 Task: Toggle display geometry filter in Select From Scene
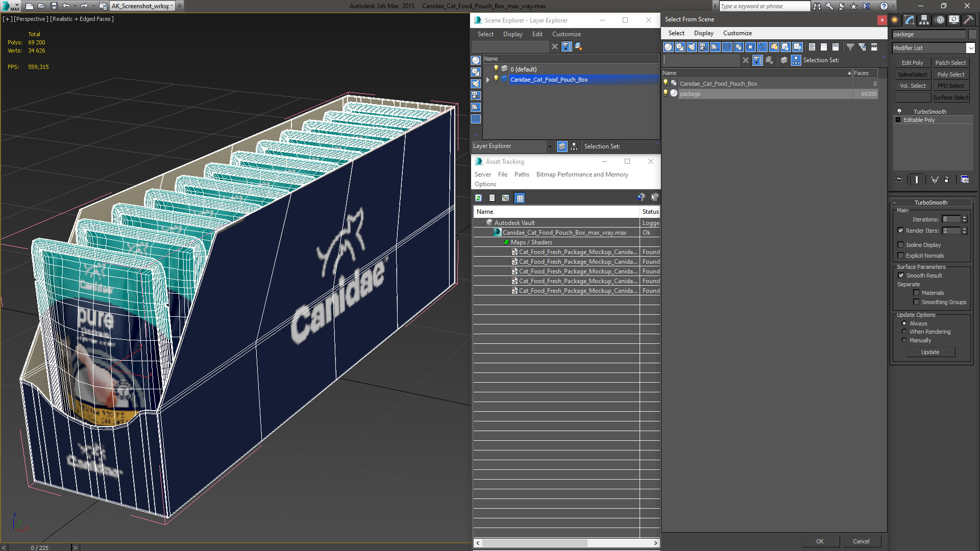click(668, 47)
